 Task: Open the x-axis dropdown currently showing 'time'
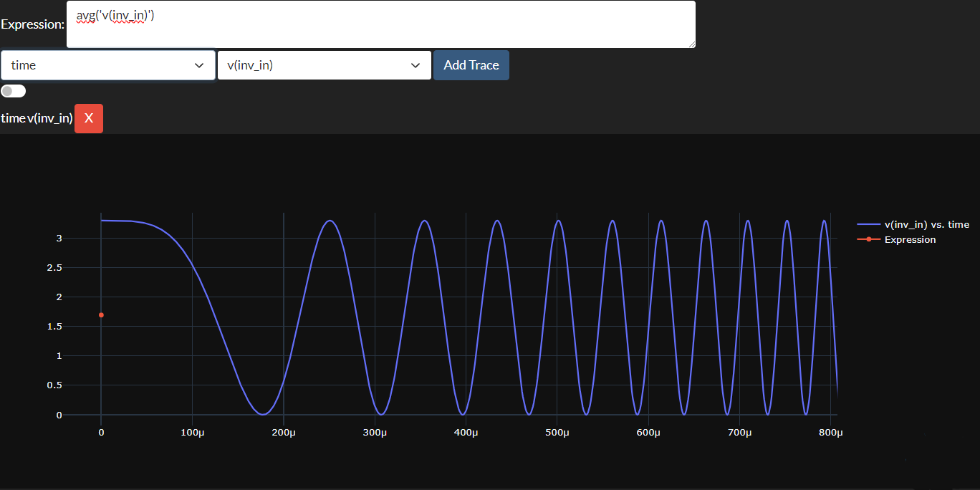tap(107, 64)
